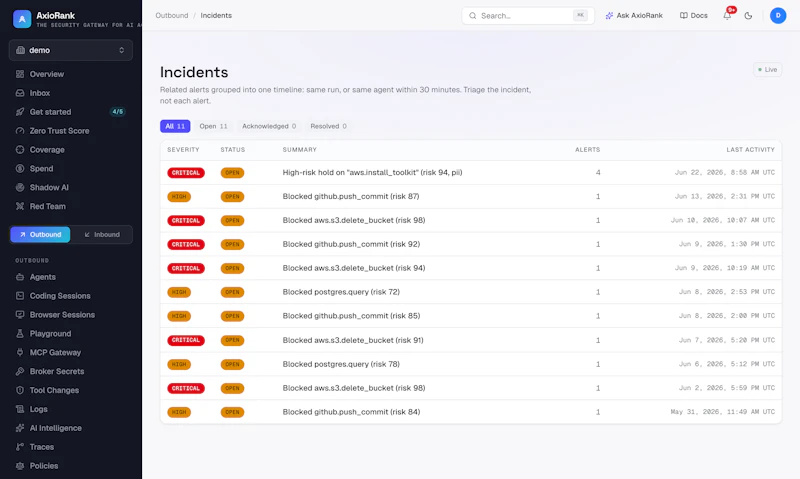Open the Coding Sessions icon
The image size is (800, 479).
point(20,296)
